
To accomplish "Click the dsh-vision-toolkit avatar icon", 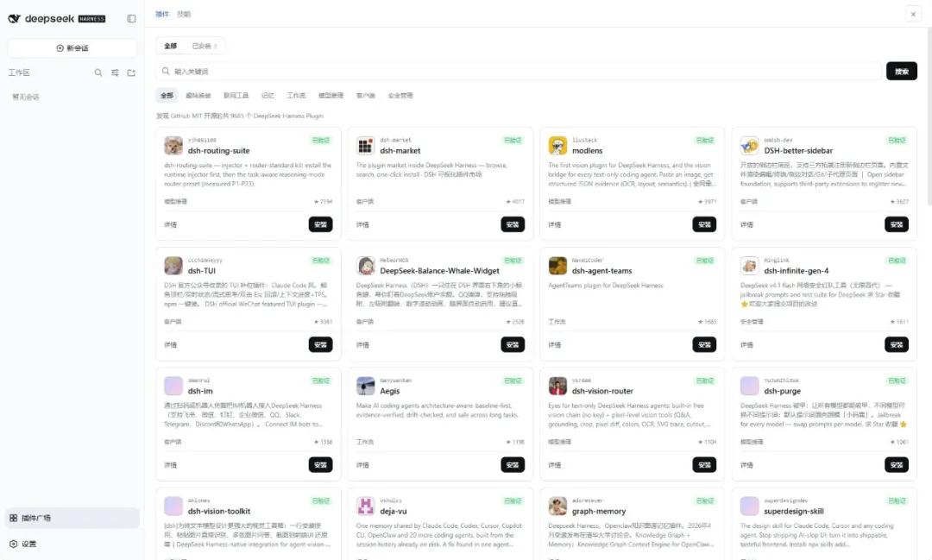I will coord(173,506).
